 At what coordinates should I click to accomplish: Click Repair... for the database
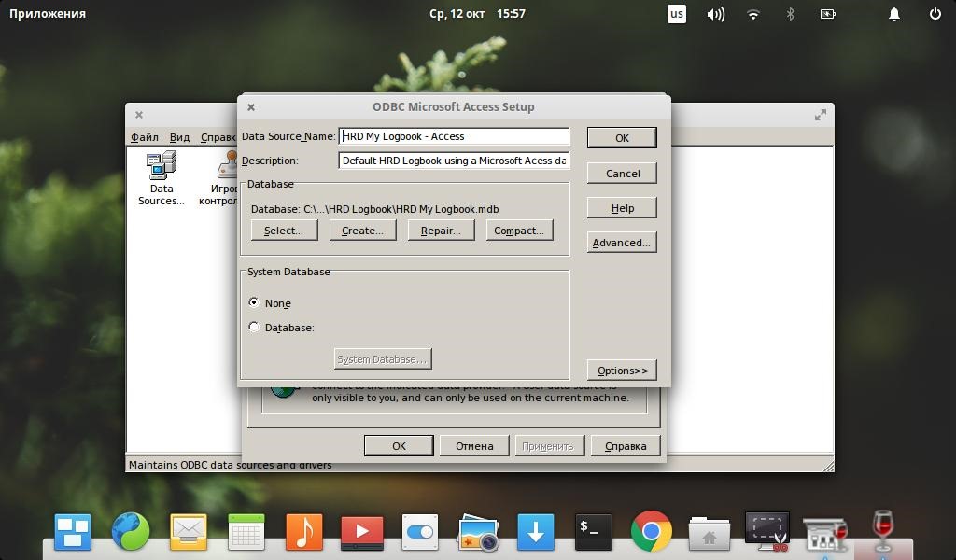click(441, 231)
